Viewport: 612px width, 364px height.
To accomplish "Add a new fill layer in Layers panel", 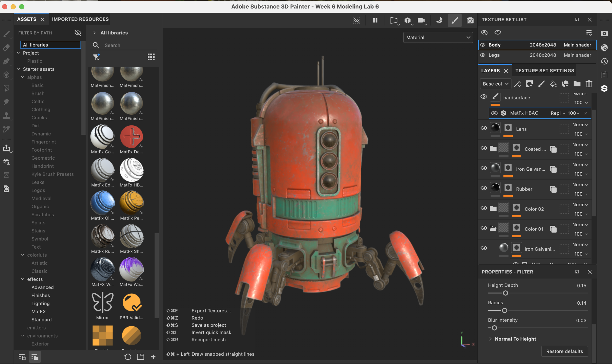I will [553, 84].
